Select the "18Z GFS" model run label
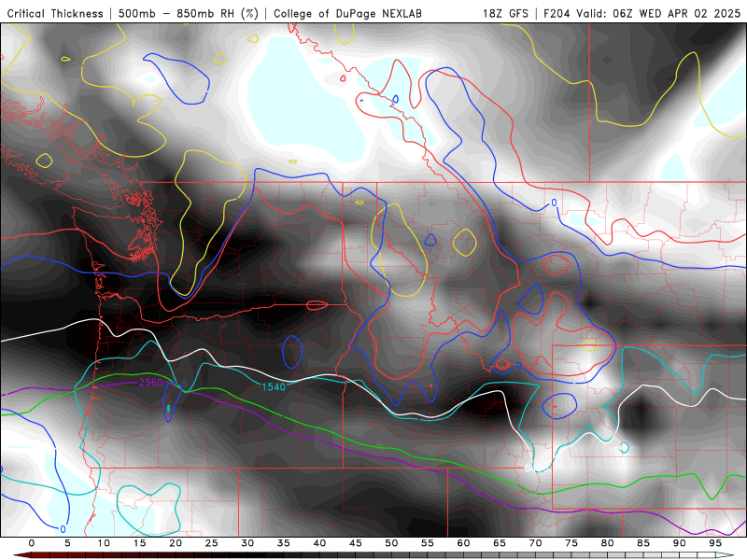This screenshot has width=747, height=560. 505,14
